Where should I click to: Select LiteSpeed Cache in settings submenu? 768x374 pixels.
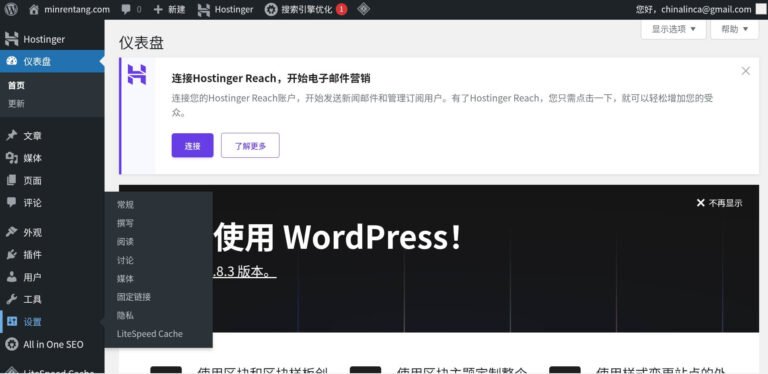coord(149,334)
